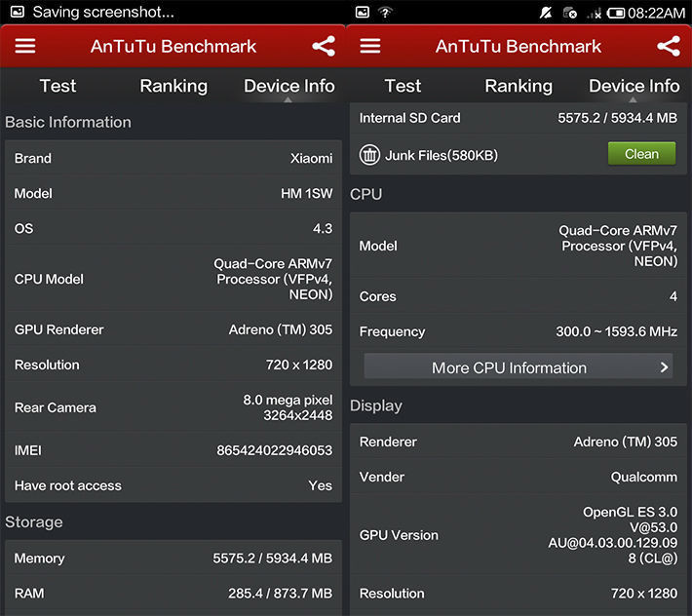Open hamburger menu on left screen
The height and width of the screenshot is (616, 692).
pyautogui.click(x=24, y=47)
